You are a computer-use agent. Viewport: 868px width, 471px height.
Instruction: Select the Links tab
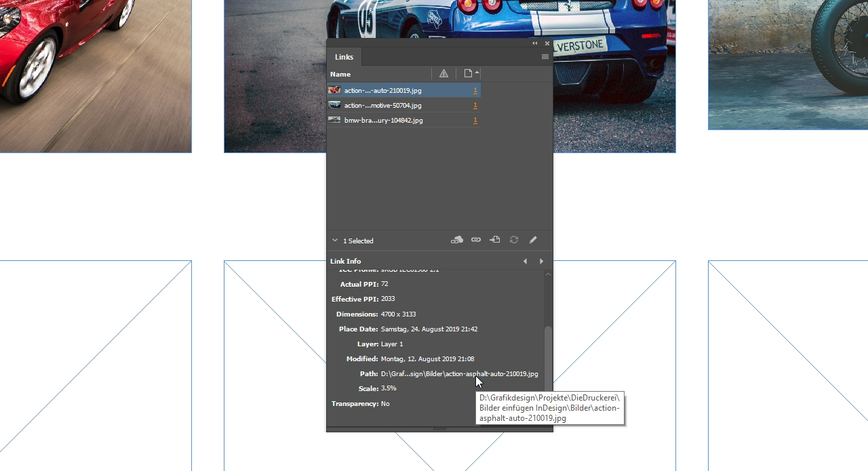click(344, 57)
